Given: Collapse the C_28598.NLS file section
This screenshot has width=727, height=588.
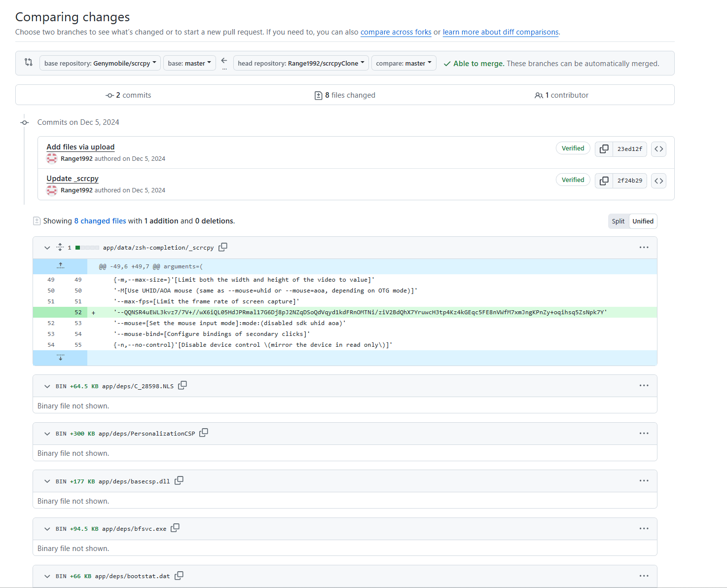Looking at the screenshot, I should click(47, 386).
